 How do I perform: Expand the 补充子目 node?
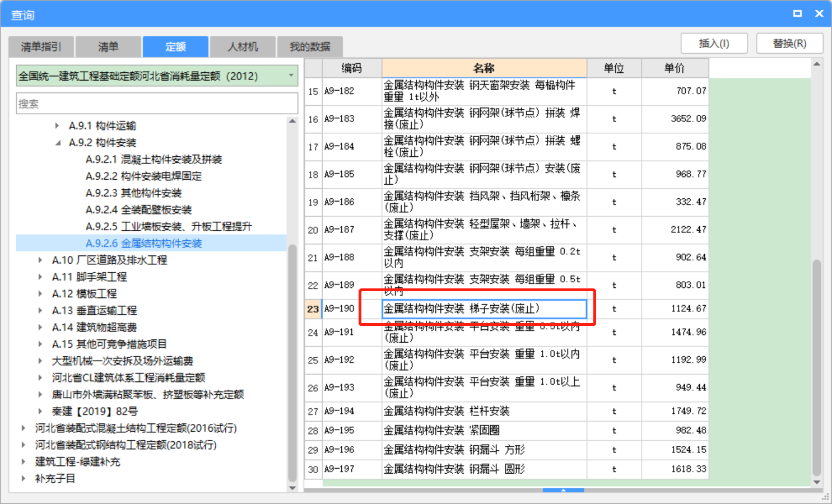(x=24, y=479)
